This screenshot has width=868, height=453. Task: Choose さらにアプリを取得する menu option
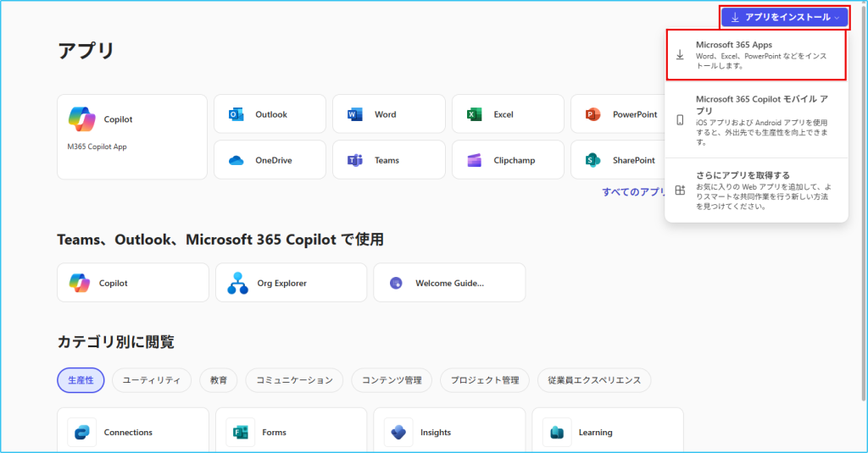[x=756, y=191]
